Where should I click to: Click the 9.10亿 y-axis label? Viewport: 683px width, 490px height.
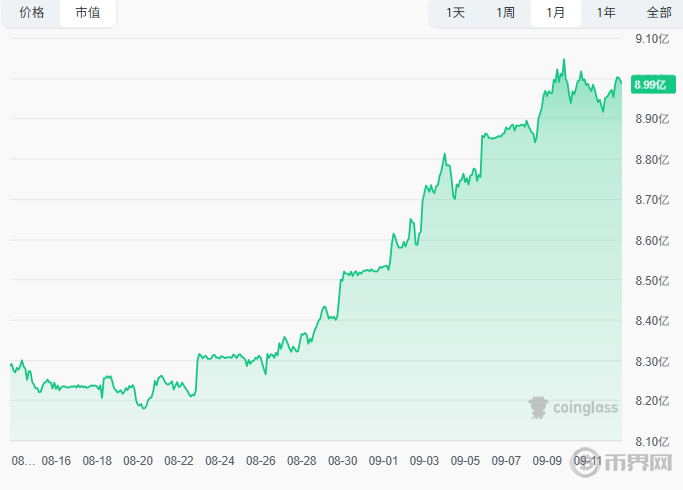651,39
